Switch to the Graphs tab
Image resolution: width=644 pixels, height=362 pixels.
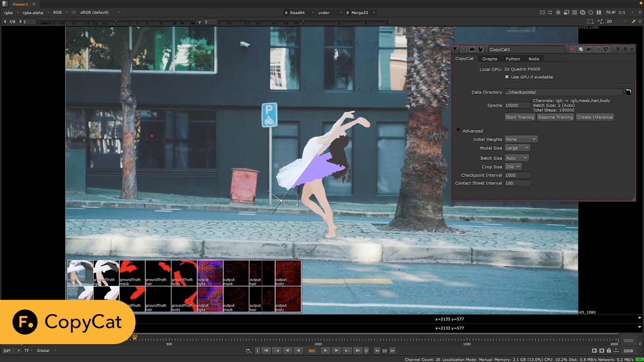(x=489, y=59)
